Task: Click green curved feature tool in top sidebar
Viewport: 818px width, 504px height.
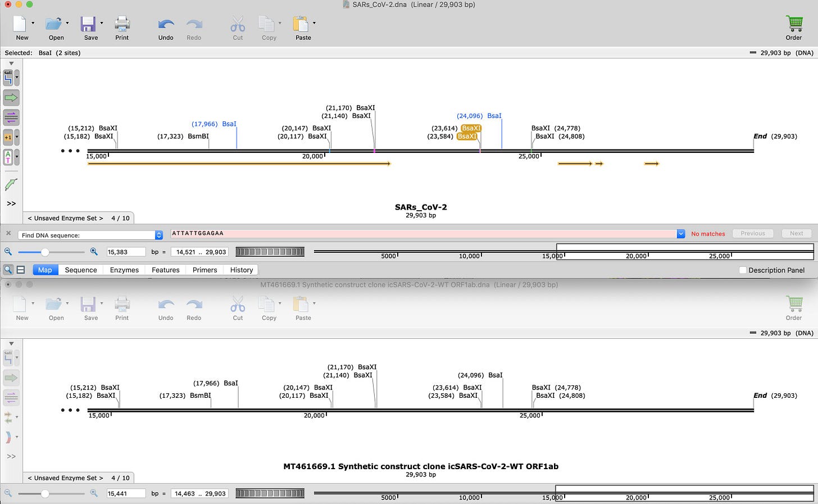Action: (11, 184)
